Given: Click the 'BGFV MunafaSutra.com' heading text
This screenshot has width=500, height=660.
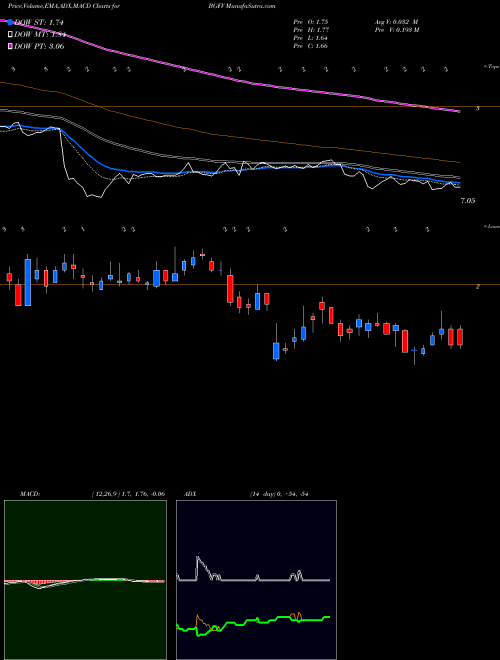Looking at the screenshot, I should coord(242,6).
